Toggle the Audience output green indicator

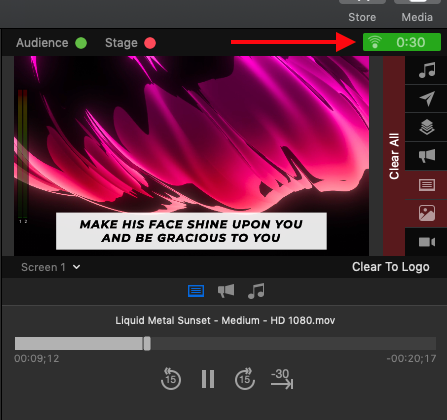(81, 43)
